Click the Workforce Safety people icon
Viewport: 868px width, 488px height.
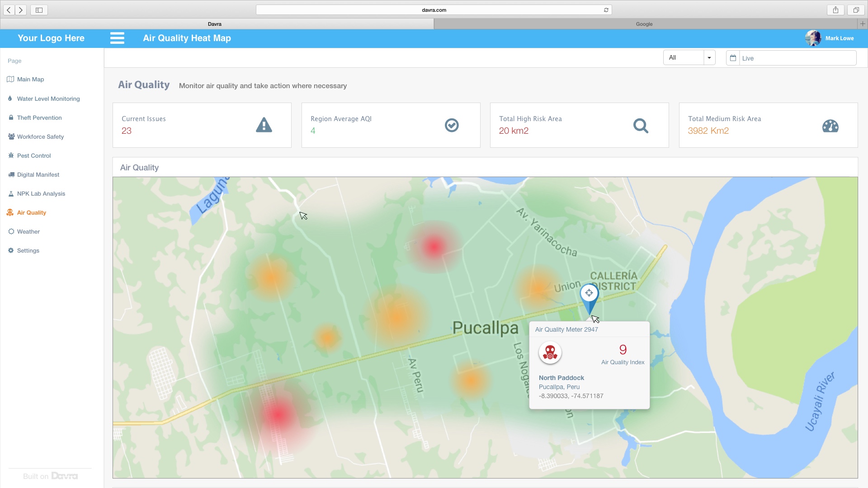[11, 136]
